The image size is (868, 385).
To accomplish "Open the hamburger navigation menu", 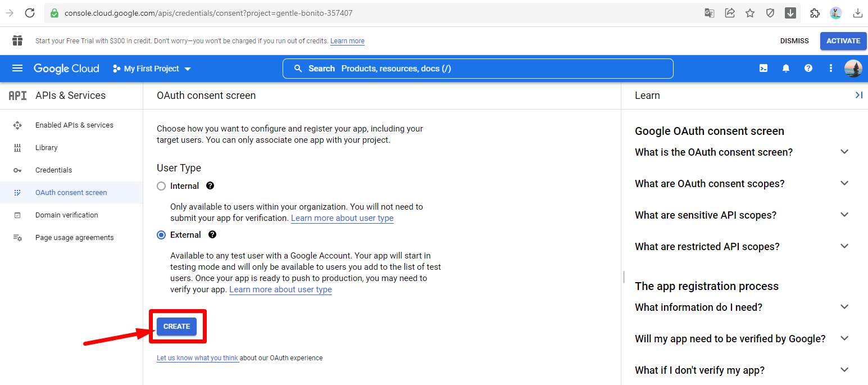I will pyautogui.click(x=17, y=69).
